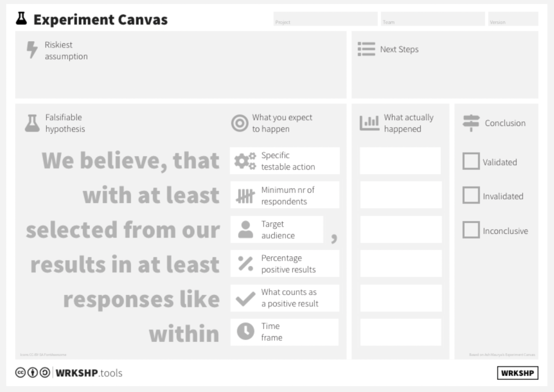Image resolution: width=554 pixels, height=392 pixels.
Task: Click the lightning bolt Riskiest assumption icon
Action: [32, 50]
